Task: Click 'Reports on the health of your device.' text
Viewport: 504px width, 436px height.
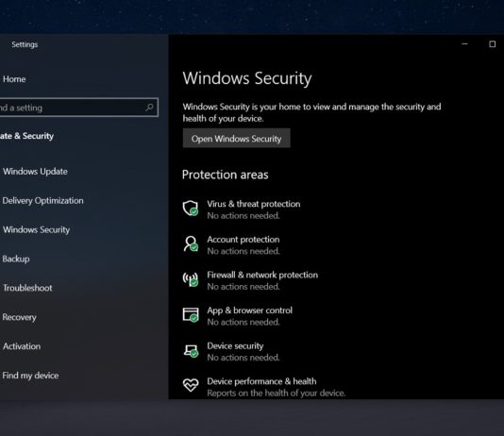Action: 277,393
